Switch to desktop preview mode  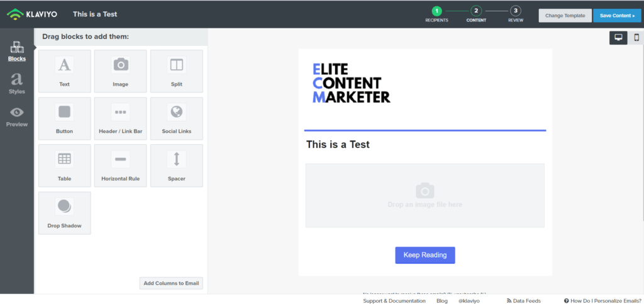click(x=618, y=37)
